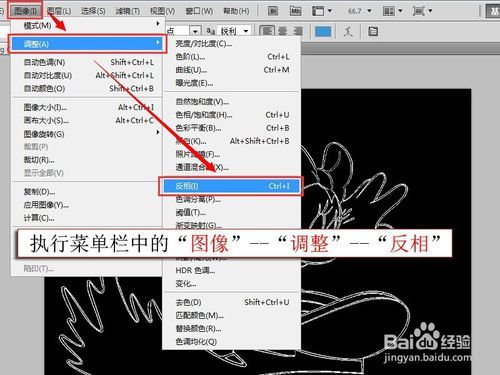Open 自然饱和度(V)... adjustment
500x375 pixels.
[x=232, y=102]
